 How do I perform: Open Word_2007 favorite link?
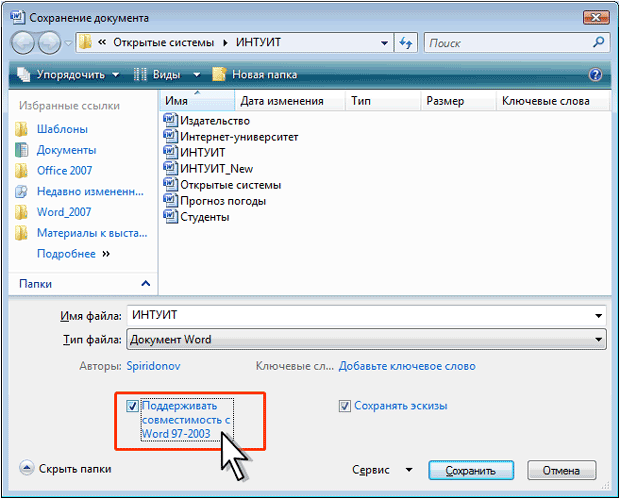click(x=64, y=212)
